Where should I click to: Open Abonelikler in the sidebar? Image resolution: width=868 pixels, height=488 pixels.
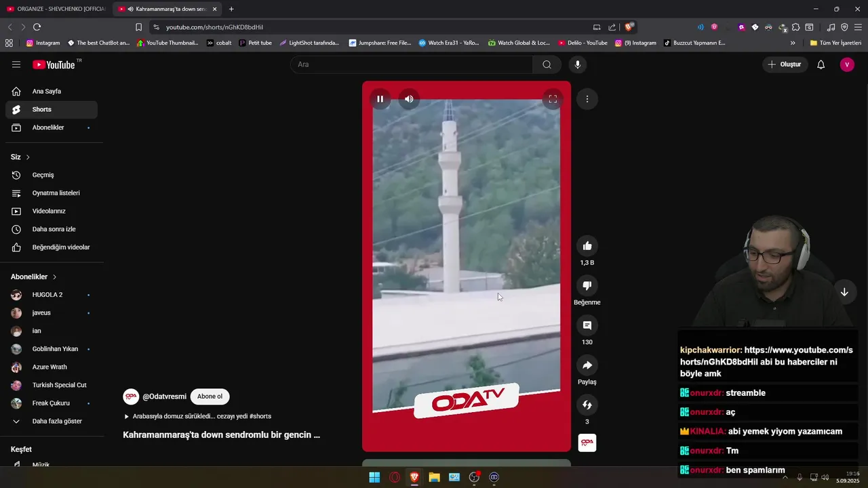(52, 127)
